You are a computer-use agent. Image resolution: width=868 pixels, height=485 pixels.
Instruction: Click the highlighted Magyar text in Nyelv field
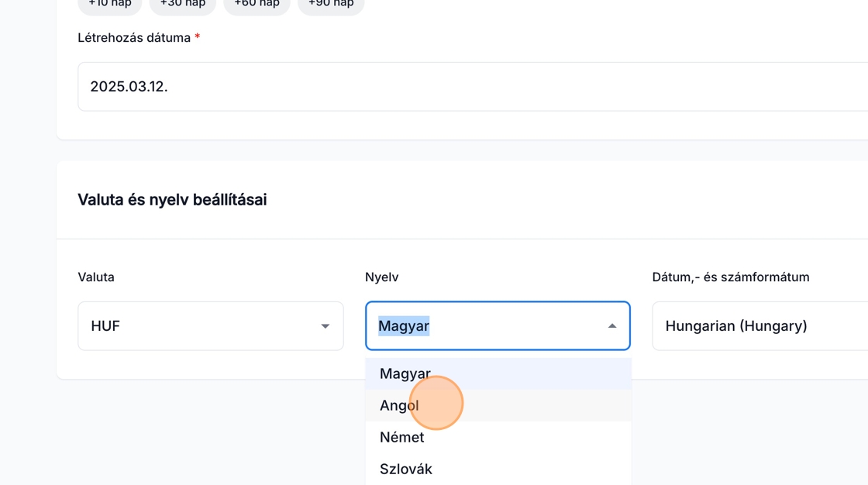(x=404, y=326)
